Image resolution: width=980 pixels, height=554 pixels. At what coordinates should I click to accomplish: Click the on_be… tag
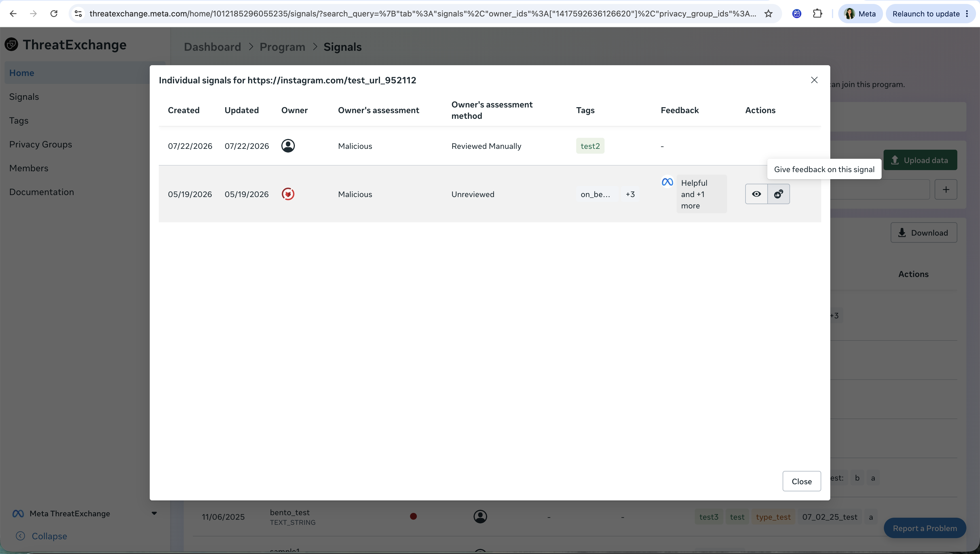coord(595,194)
